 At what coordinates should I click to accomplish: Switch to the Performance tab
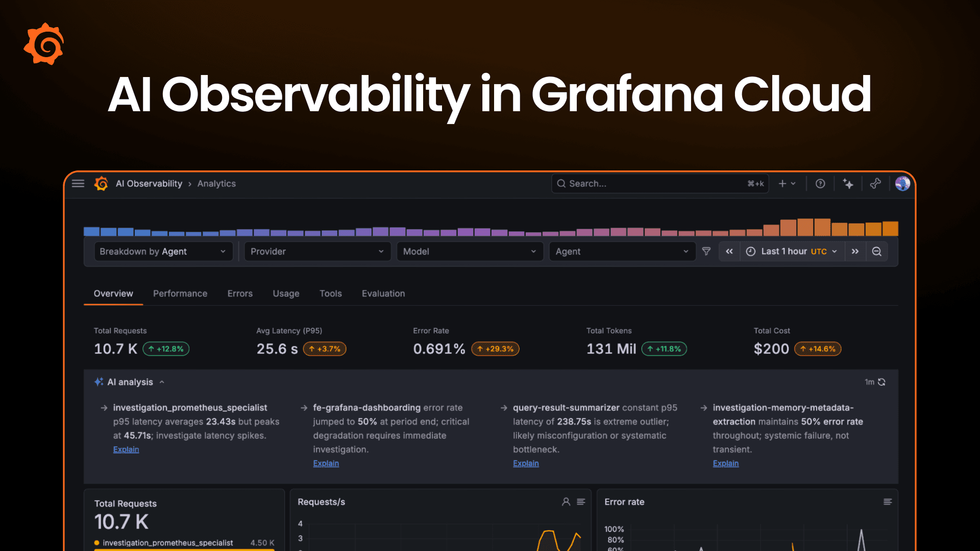(180, 293)
